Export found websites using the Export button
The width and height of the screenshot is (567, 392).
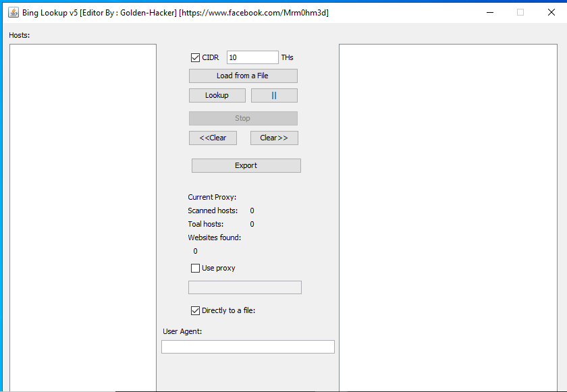tap(246, 165)
